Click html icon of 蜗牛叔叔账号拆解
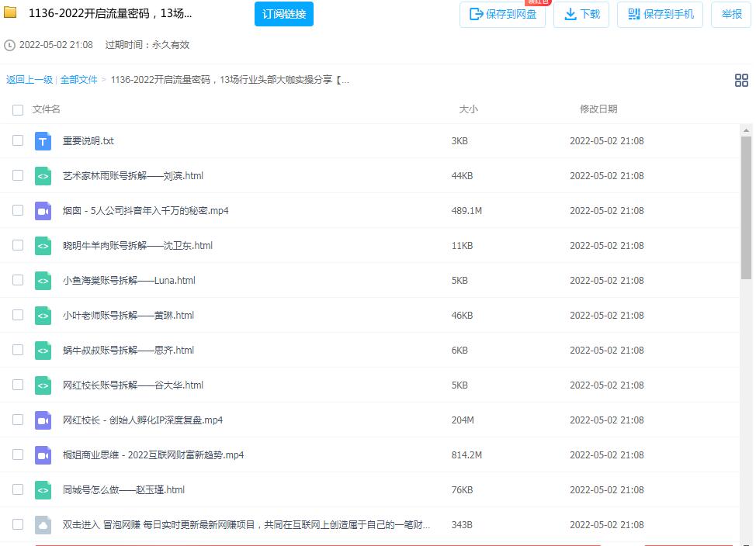 (43, 351)
